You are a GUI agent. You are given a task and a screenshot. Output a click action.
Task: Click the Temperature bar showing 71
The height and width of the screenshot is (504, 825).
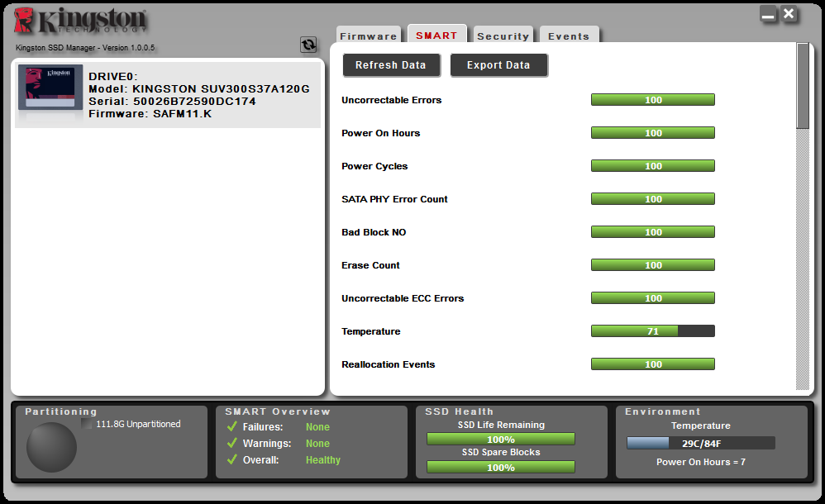coord(652,330)
